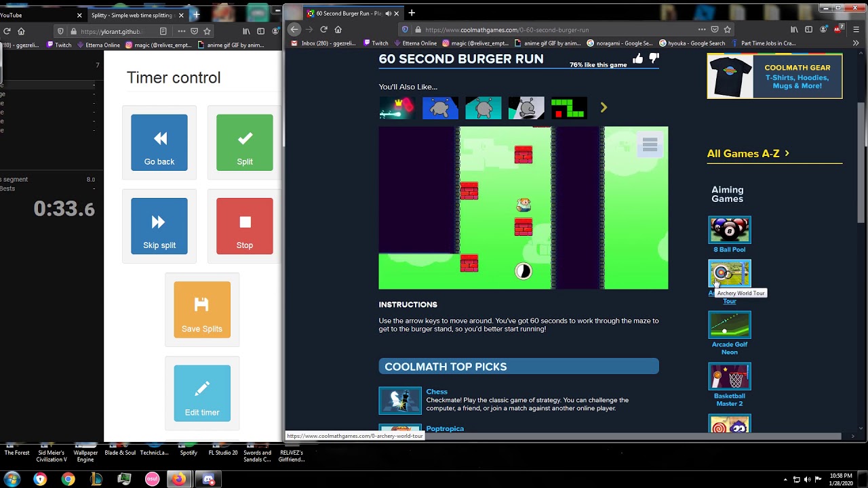This screenshot has width=868, height=488.
Task: Show next games arrow in You'll Also Like
Action: [x=604, y=108]
